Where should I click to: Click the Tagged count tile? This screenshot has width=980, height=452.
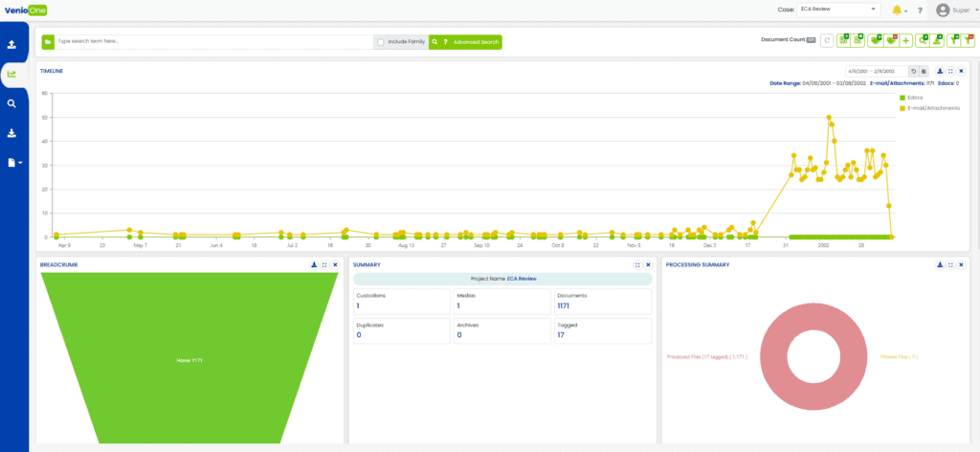point(603,330)
